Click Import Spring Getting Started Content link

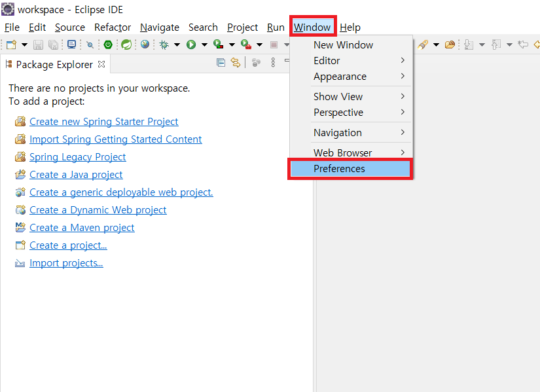115,139
